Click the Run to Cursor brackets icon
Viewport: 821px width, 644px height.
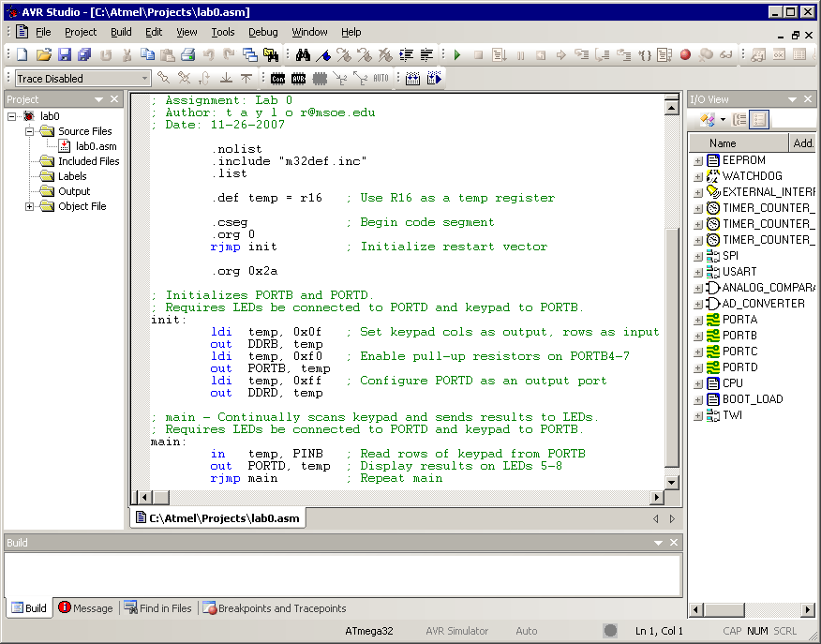coord(645,54)
